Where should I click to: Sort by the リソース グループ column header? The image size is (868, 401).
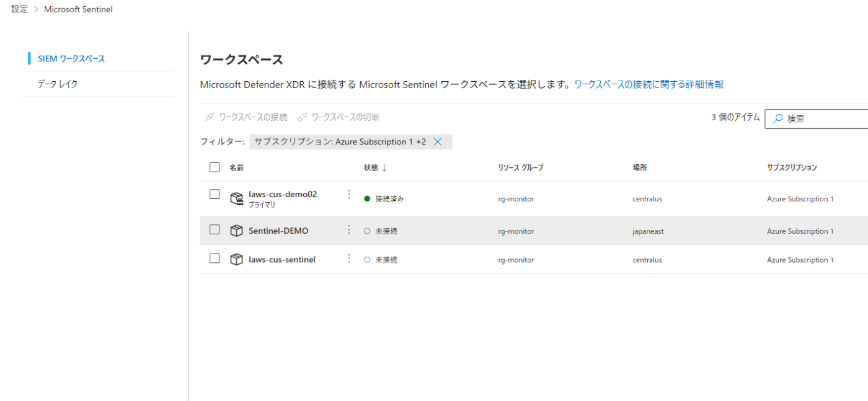click(520, 168)
